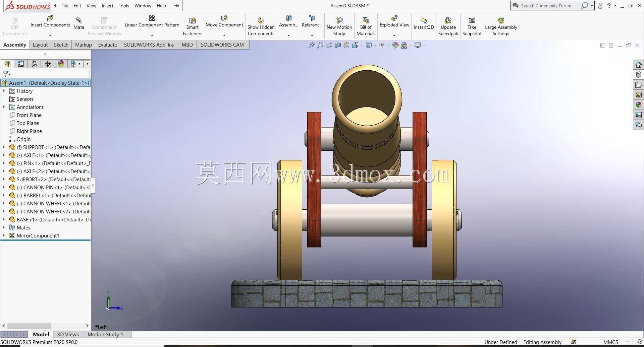Open Appearances tab in the task pane
This screenshot has height=347, width=644.
tap(639, 105)
